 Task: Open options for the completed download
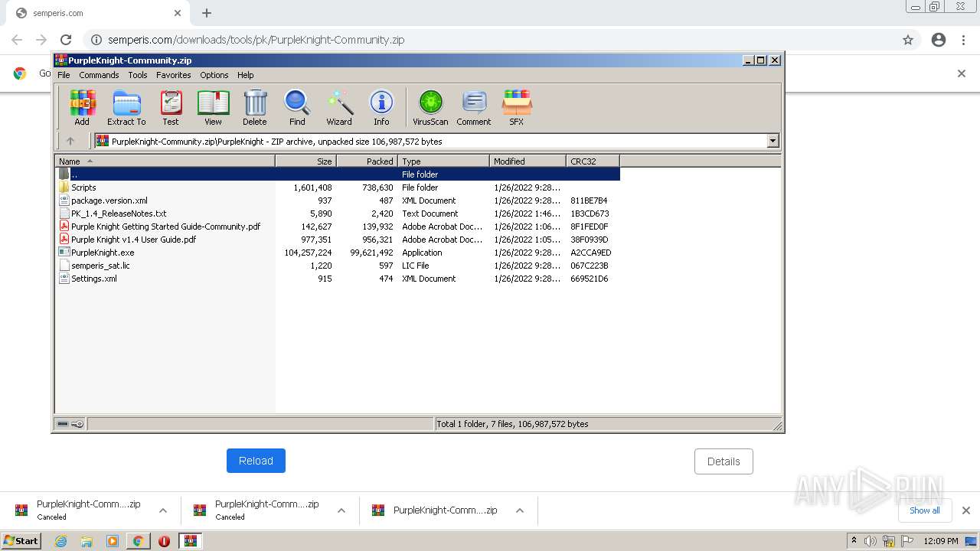point(520,510)
